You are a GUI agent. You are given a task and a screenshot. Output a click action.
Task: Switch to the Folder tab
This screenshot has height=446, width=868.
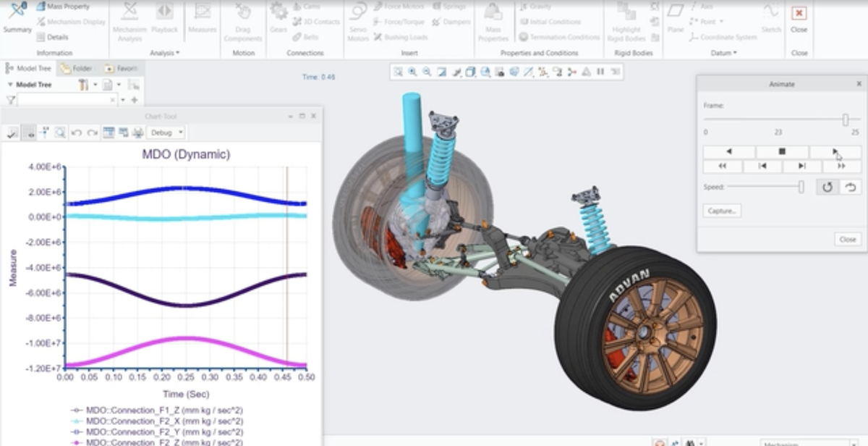(77, 68)
